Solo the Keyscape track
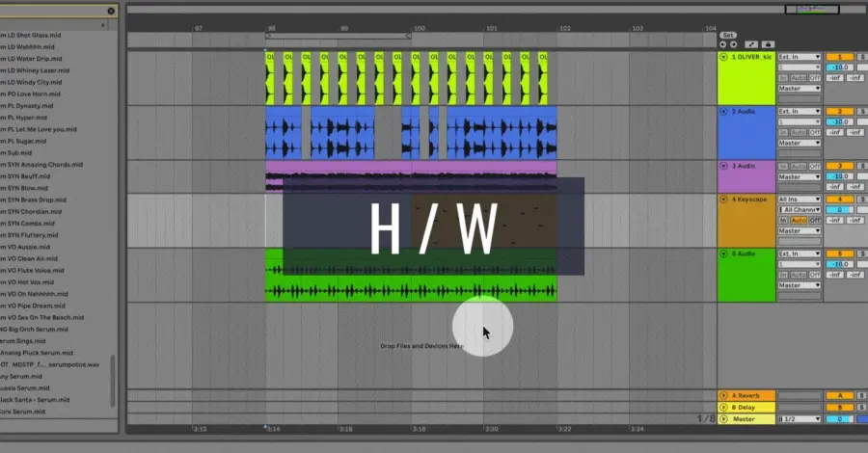The height and width of the screenshot is (453, 868). [862, 200]
